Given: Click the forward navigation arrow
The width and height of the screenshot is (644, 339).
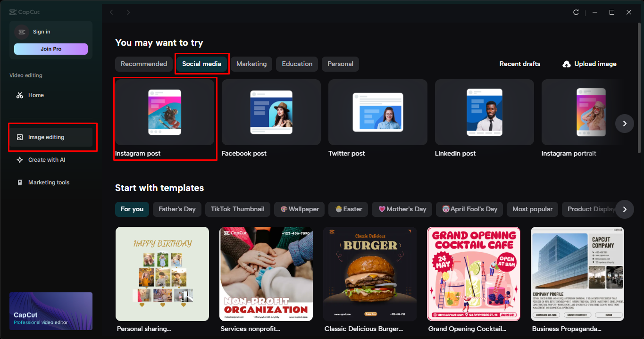Looking at the screenshot, I should [x=128, y=12].
